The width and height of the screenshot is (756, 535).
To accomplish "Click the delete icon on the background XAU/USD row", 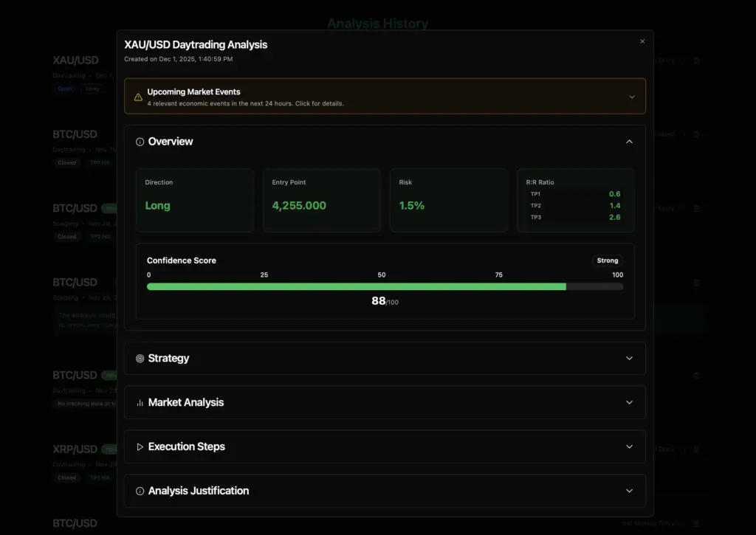I will tap(696, 61).
